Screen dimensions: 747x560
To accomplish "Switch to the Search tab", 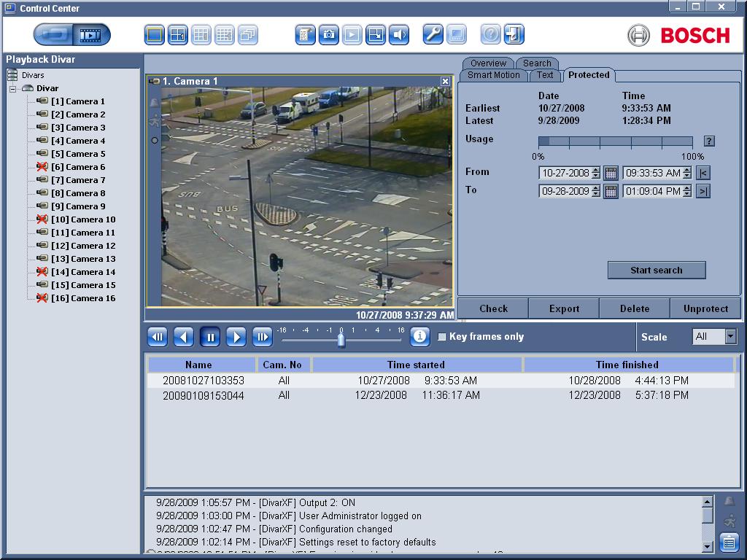I will coord(537,63).
